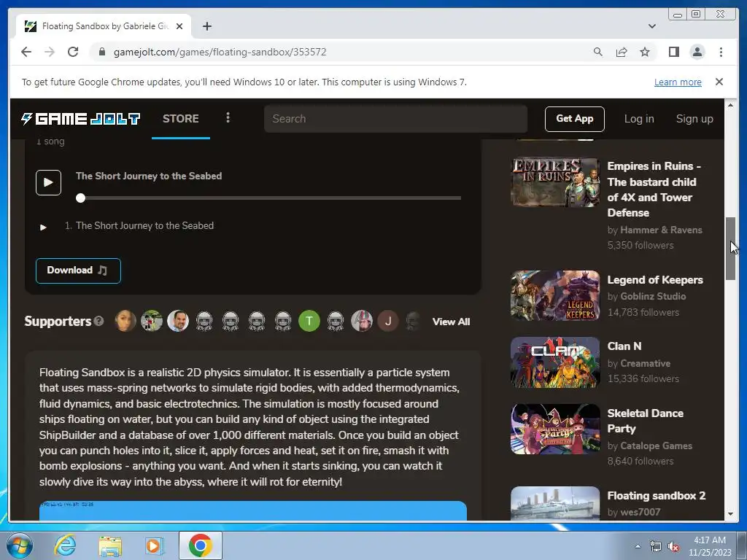747x560 pixels.
Task: Click View All supporters
Action: click(x=451, y=322)
